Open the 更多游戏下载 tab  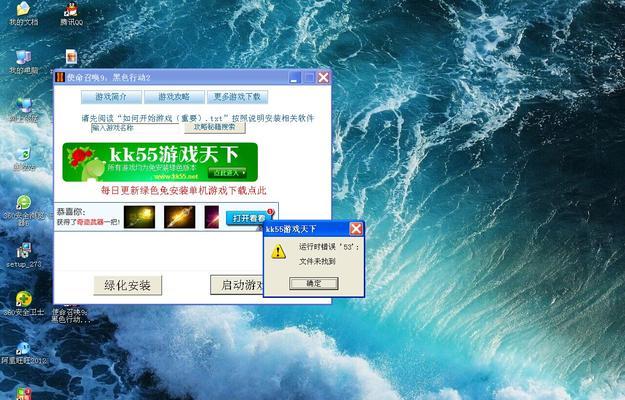[237, 97]
